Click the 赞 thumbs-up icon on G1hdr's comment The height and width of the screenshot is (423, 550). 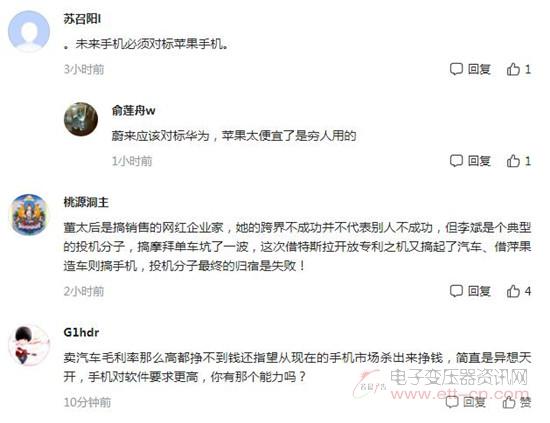point(509,402)
